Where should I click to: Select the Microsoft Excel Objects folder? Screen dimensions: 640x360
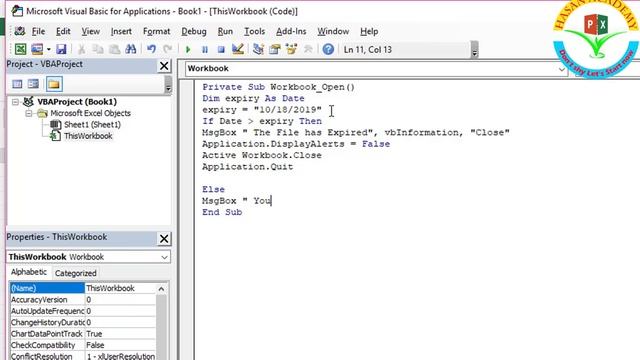click(x=90, y=113)
